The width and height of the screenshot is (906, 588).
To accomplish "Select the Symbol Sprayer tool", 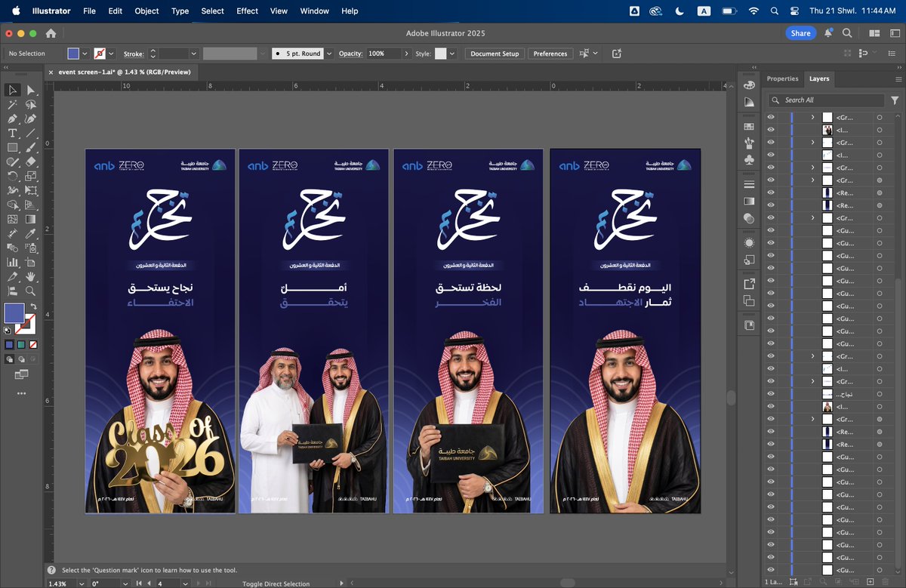I will (31, 248).
